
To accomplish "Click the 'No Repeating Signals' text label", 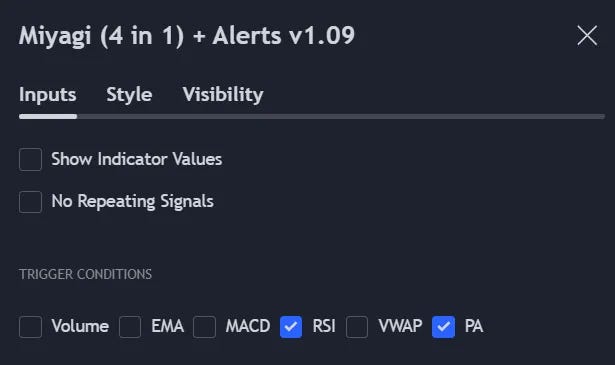I will tap(133, 202).
